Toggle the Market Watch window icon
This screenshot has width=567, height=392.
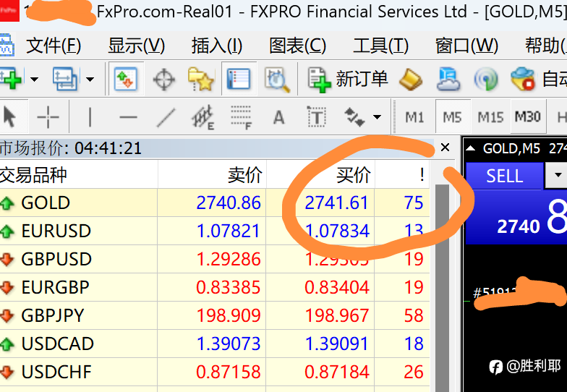coord(126,78)
